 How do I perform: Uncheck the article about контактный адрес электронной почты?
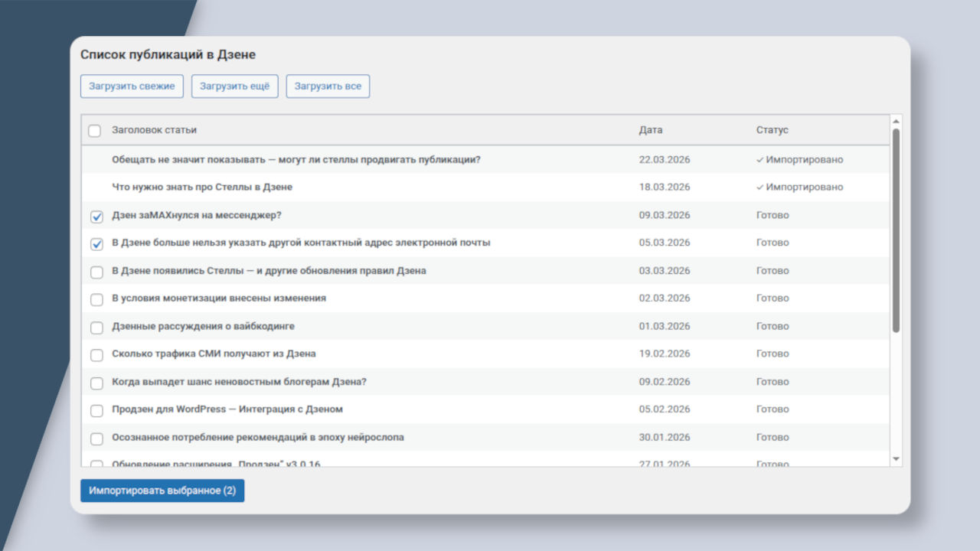96,244
